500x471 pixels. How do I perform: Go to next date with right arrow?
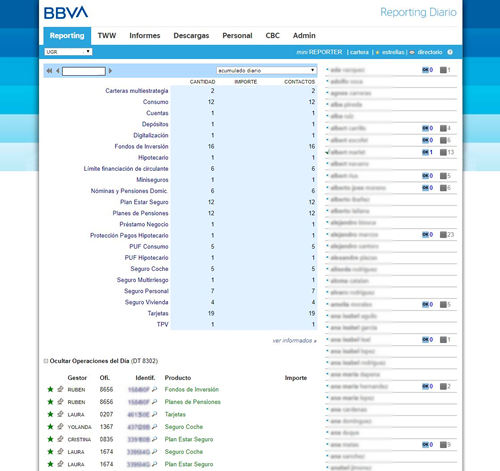click(x=110, y=71)
